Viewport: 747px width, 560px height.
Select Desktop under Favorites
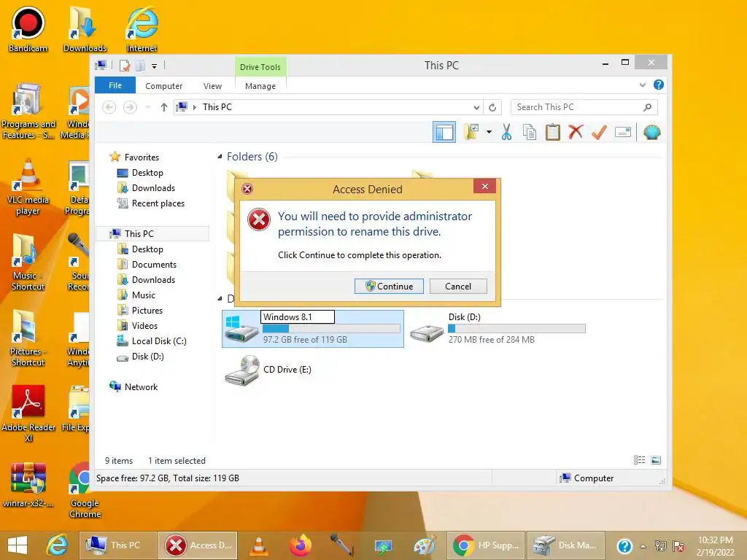point(147,173)
